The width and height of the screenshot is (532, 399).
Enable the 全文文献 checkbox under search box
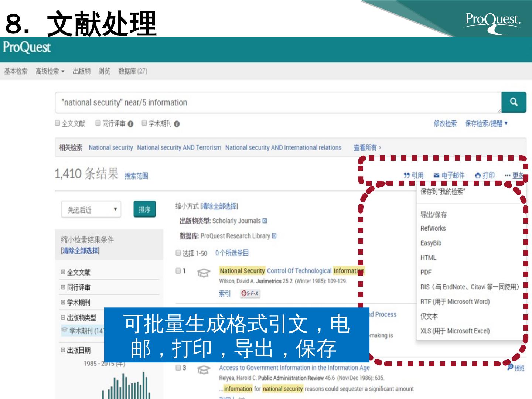pyautogui.click(x=58, y=123)
